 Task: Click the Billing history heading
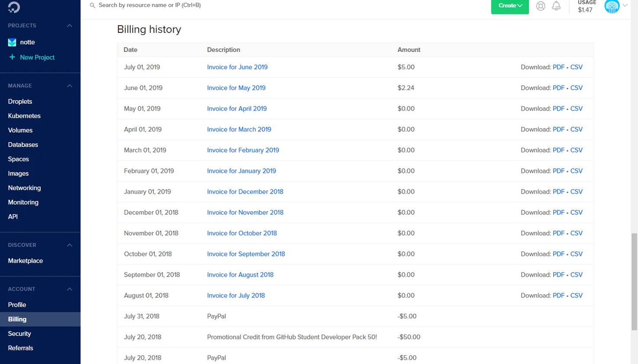click(x=149, y=29)
